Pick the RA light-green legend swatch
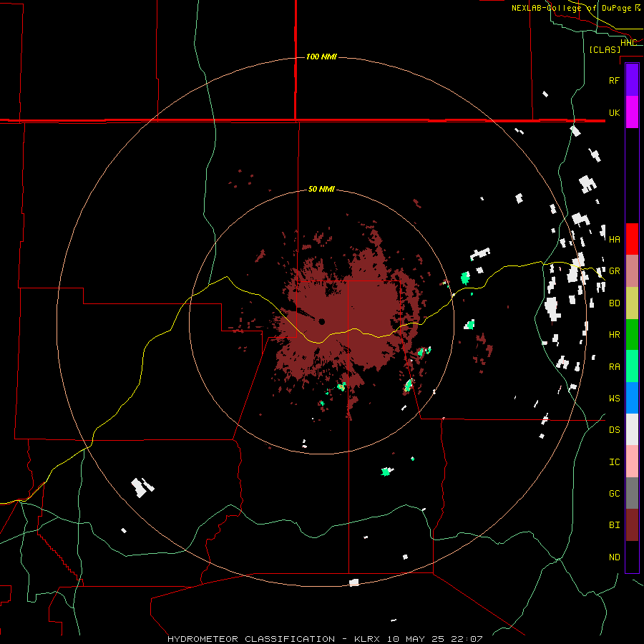 click(x=632, y=366)
